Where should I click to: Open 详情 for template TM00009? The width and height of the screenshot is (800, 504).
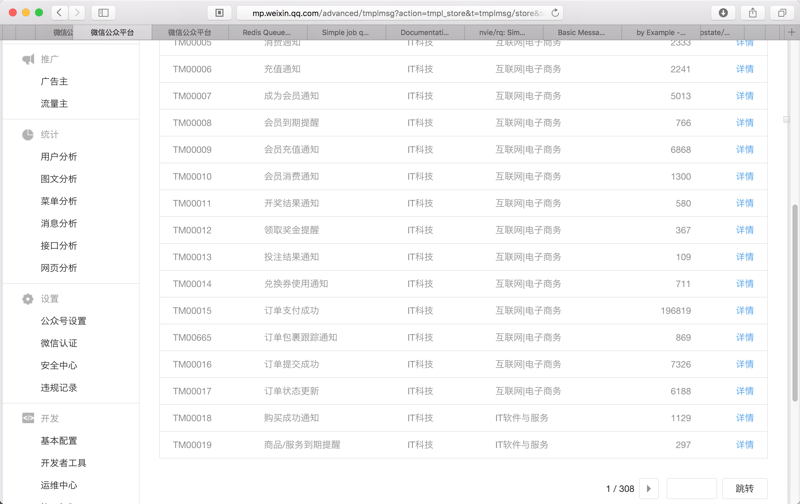coord(744,150)
